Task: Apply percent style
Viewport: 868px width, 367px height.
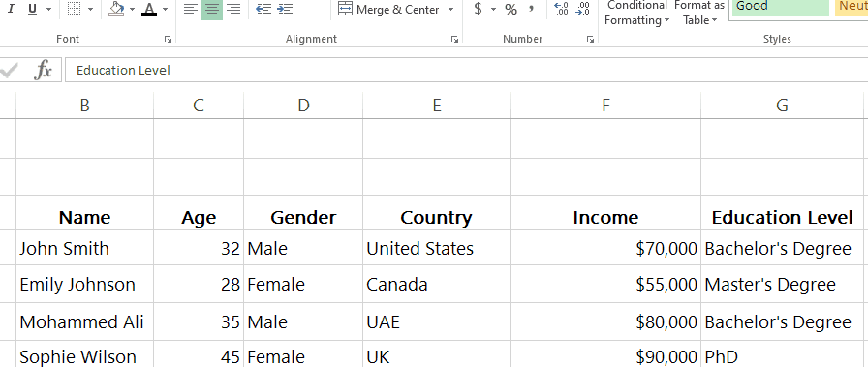Action: pyautogui.click(x=511, y=9)
